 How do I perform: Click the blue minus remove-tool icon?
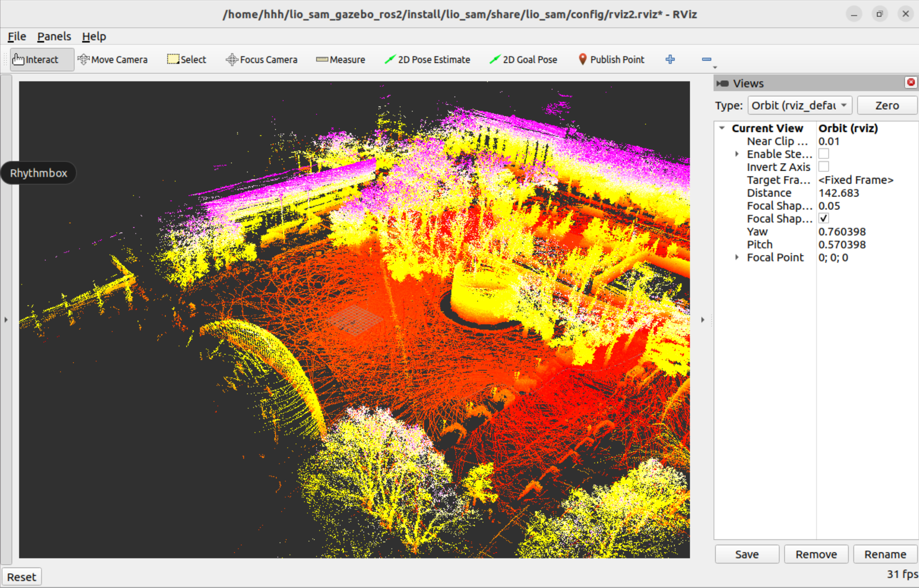click(x=706, y=59)
